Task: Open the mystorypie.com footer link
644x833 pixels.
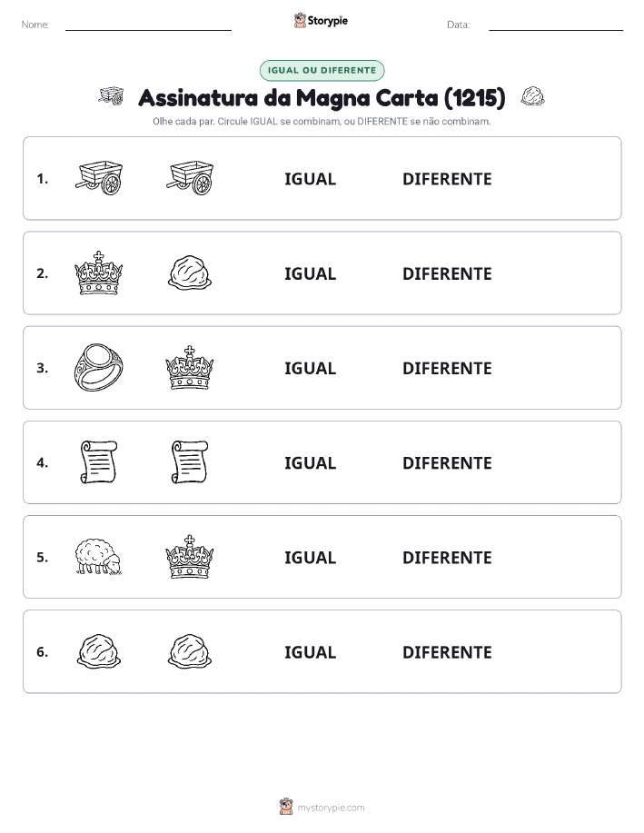Action: (x=331, y=808)
